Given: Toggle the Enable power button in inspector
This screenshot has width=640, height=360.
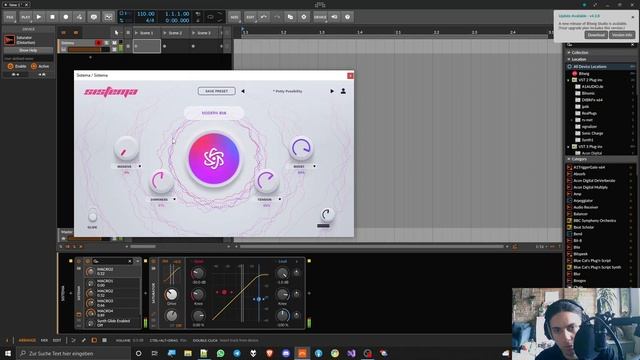Looking at the screenshot, I should (11, 66).
